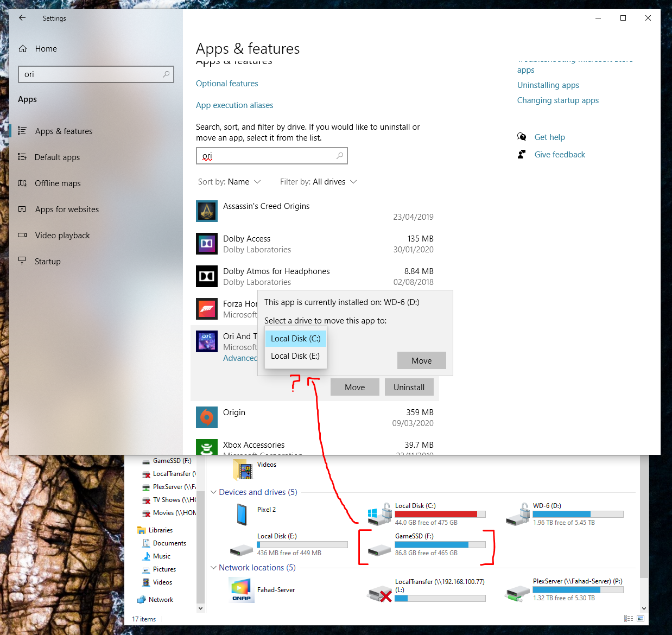Viewport: 672px width, 635px height.
Task: Choose Local Disk (E:) in drive list
Action: (x=296, y=356)
